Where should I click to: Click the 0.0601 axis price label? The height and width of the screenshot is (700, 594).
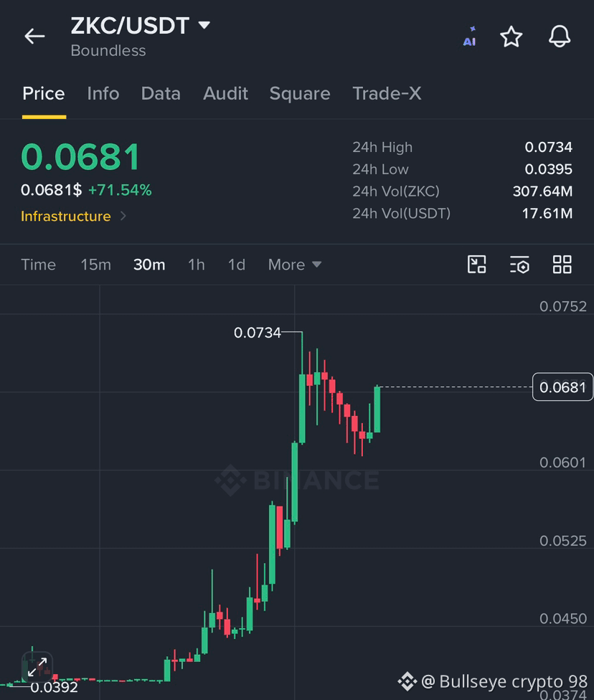click(562, 463)
